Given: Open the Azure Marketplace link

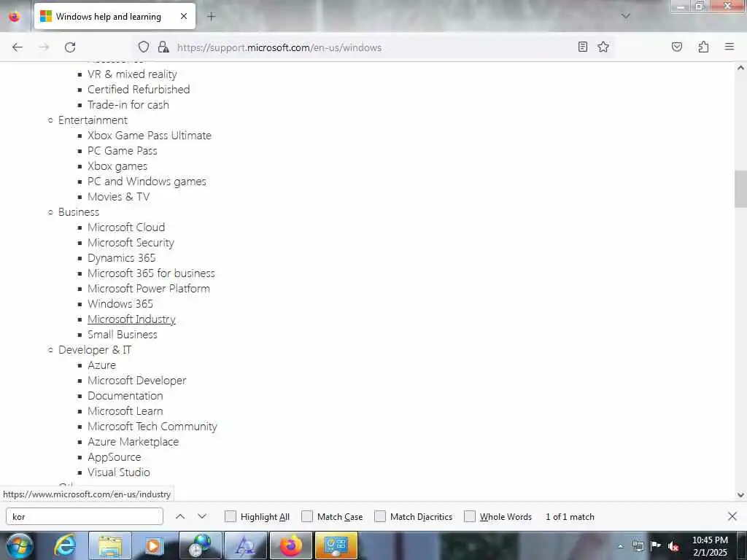Looking at the screenshot, I should click(133, 442).
